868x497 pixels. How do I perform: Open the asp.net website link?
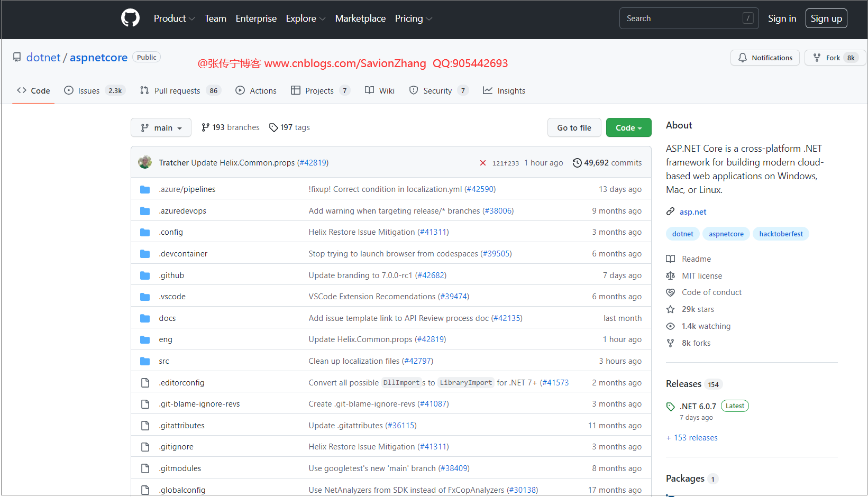(692, 212)
